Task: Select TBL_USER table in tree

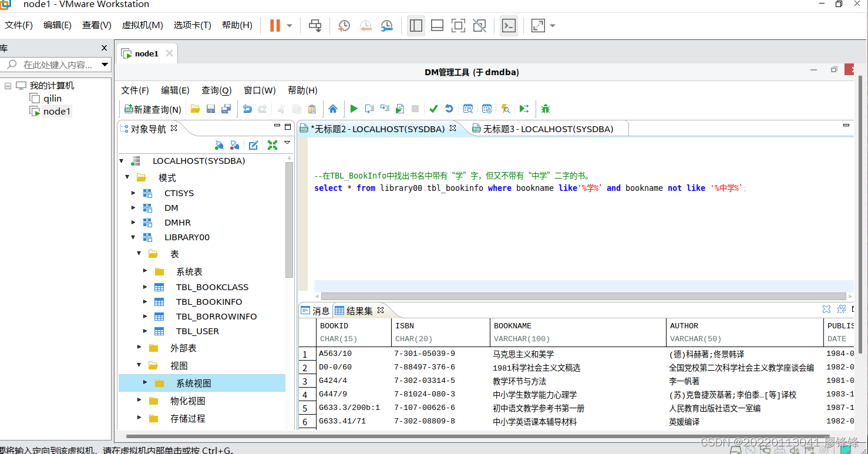Action: coord(197,331)
